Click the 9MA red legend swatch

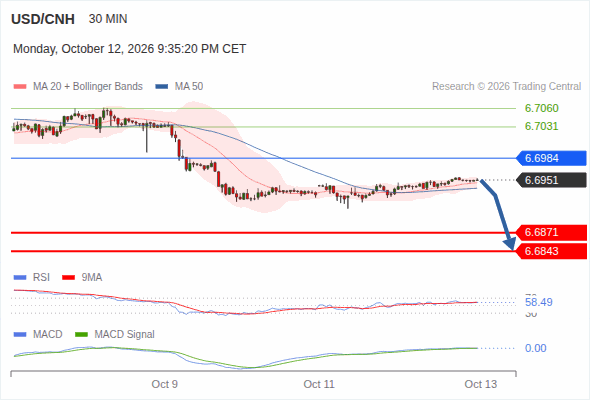[x=68, y=278]
